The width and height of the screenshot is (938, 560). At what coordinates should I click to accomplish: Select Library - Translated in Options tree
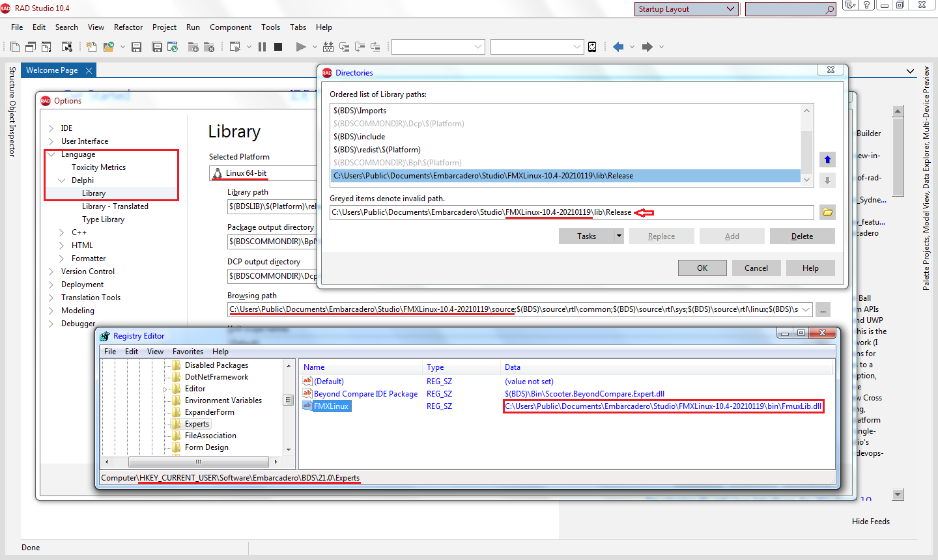coord(115,206)
